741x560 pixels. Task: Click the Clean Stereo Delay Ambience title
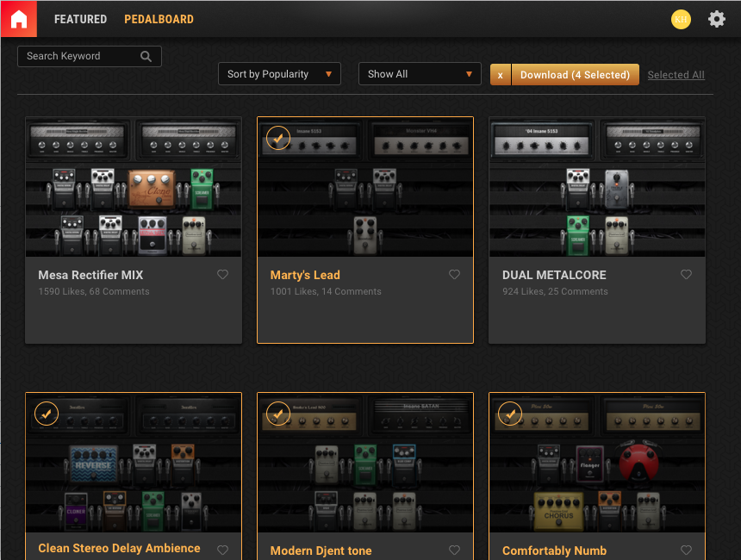coord(119,548)
